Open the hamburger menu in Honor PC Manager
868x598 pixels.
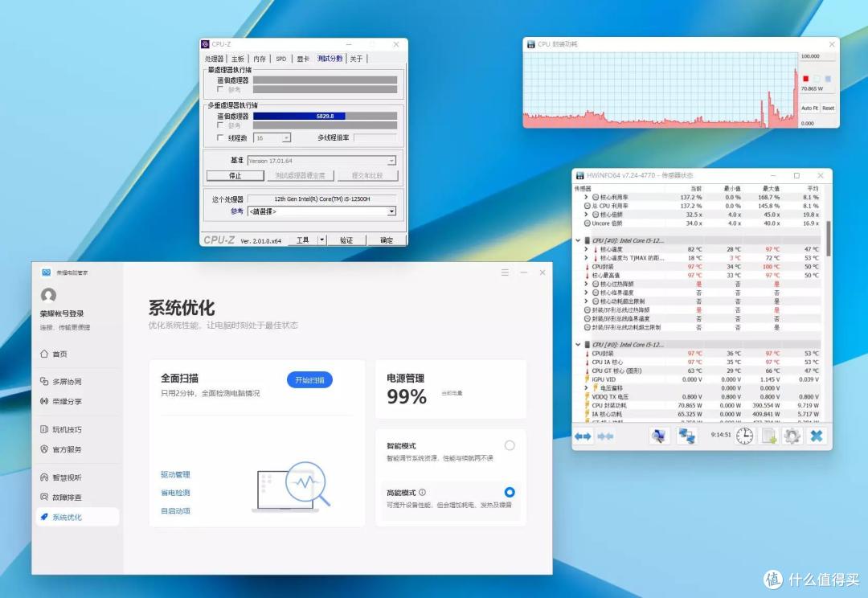point(505,272)
